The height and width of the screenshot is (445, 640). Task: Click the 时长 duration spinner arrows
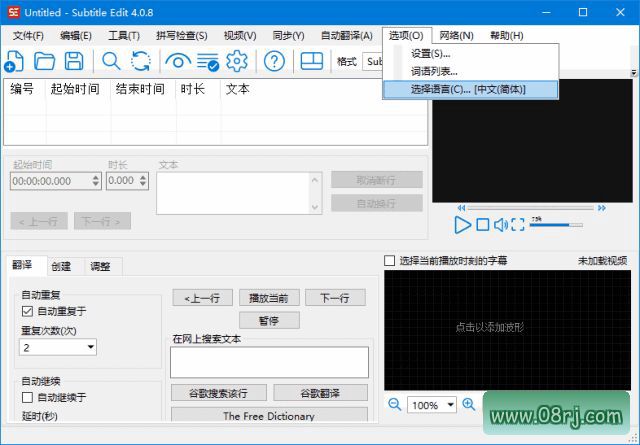(143, 181)
